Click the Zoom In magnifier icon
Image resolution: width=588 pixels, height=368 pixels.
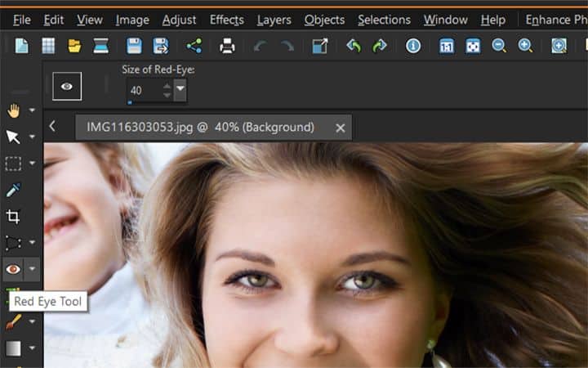[x=525, y=46]
